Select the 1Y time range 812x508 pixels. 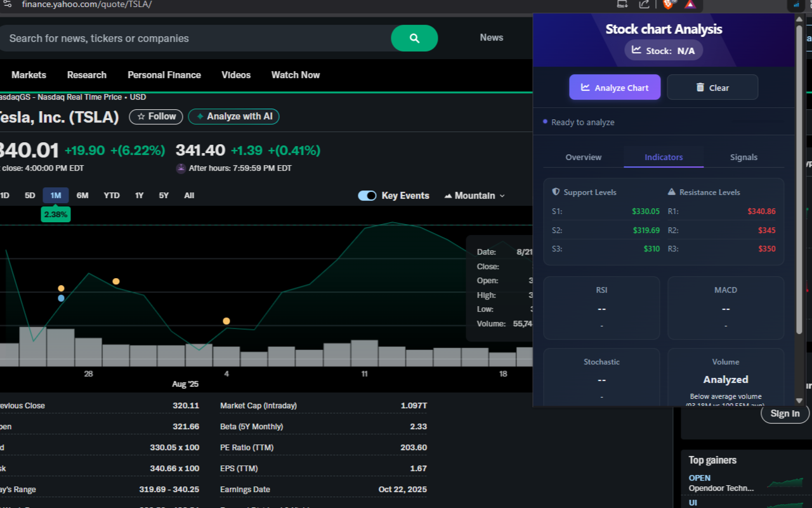pos(140,196)
